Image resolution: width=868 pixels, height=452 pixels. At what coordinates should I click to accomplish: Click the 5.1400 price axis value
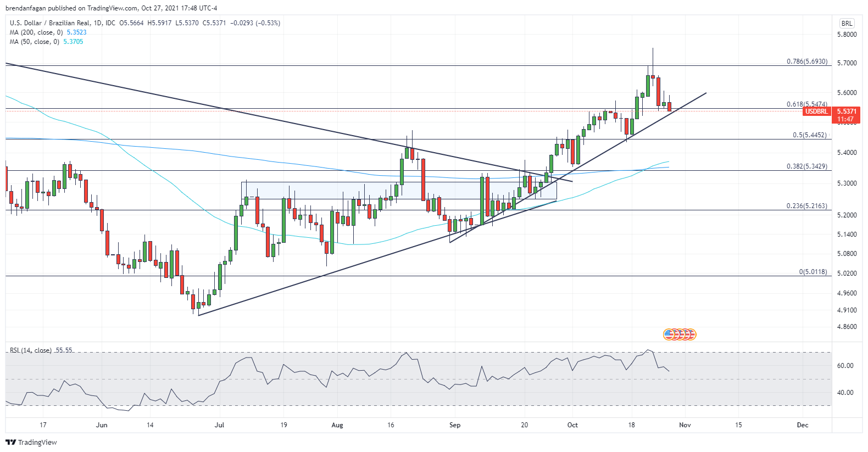(x=847, y=235)
